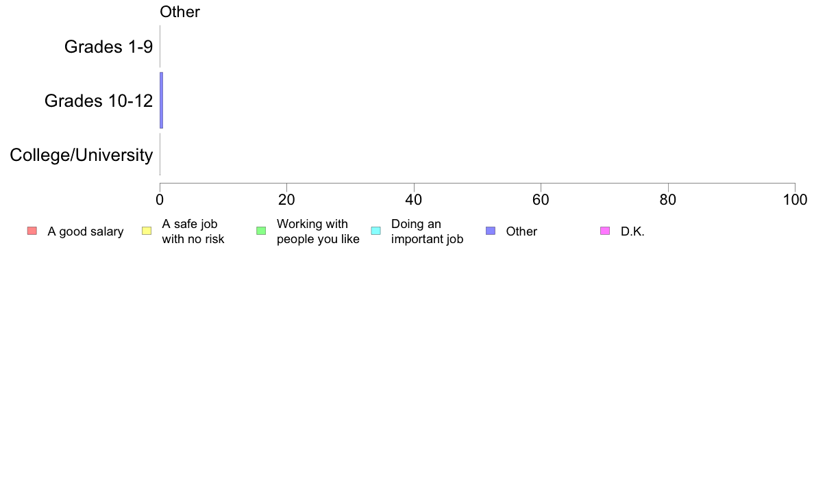The height and width of the screenshot is (504, 814).
Task: Click the Doing an important job label
Action: [428, 231]
